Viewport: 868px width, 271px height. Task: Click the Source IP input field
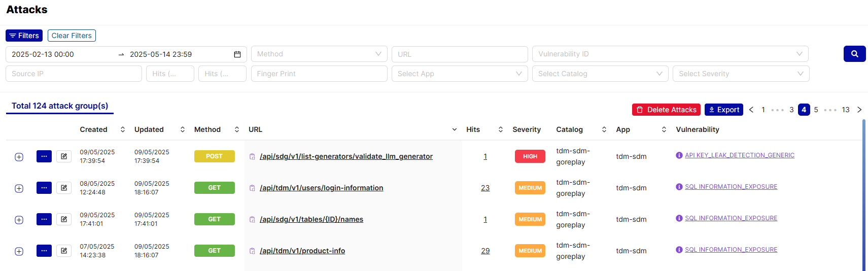click(74, 74)
